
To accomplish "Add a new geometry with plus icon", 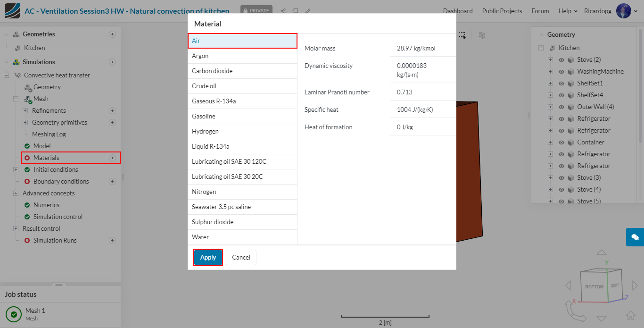I will click(x=112, y=34).
